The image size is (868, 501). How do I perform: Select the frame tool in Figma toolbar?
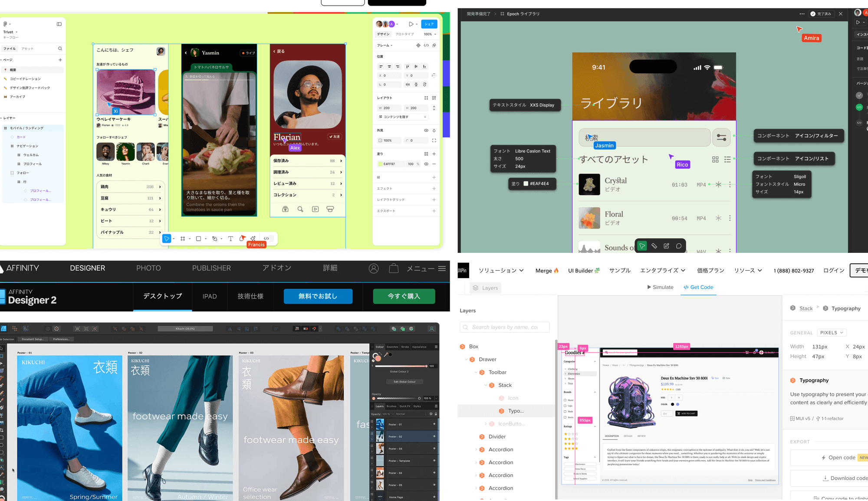183,239
